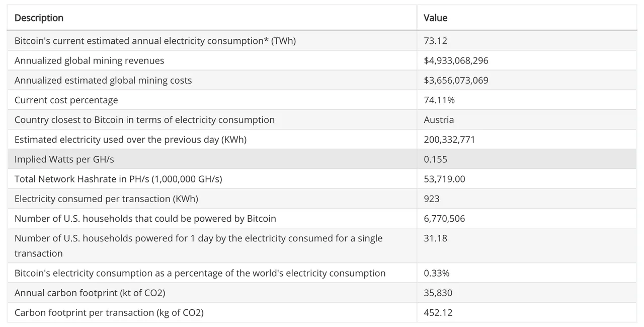Click the Current cost percentage label
Image resolution: width=644 pixels, height=327 pixels.
(x=66, y=100)
